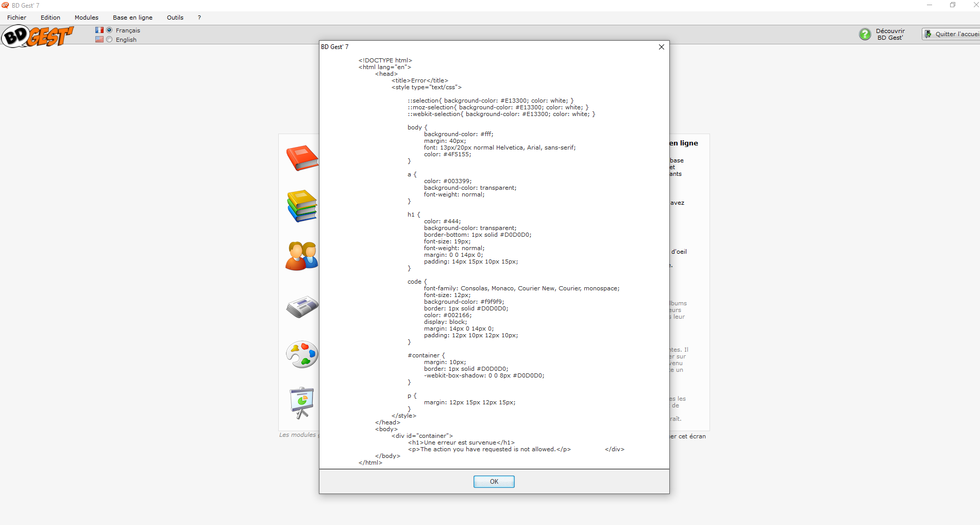Select the English language radio button

109,40
